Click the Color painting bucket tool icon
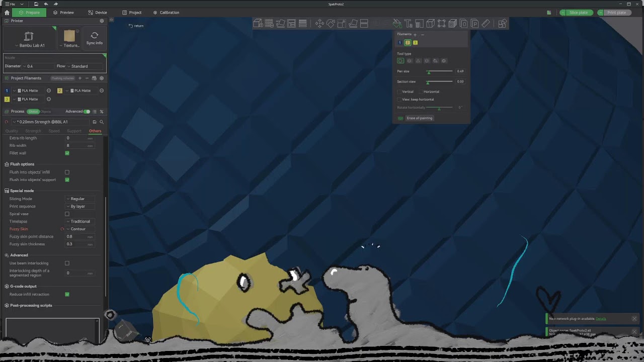Viewport: 644px width, 362px height. [x=397, y=23]
